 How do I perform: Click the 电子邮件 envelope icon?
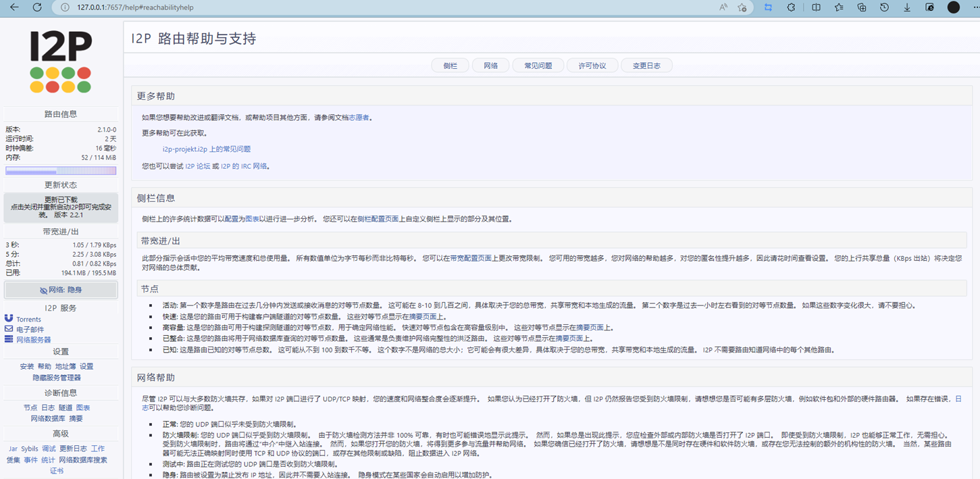coord(9,329)
